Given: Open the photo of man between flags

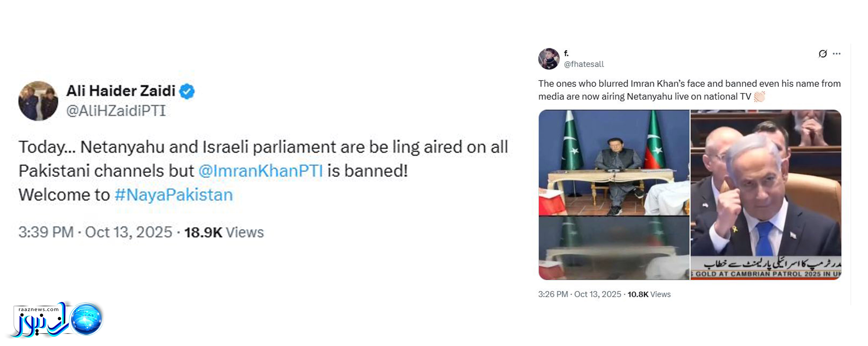Looking at the screenshot, I should (614, 163).
